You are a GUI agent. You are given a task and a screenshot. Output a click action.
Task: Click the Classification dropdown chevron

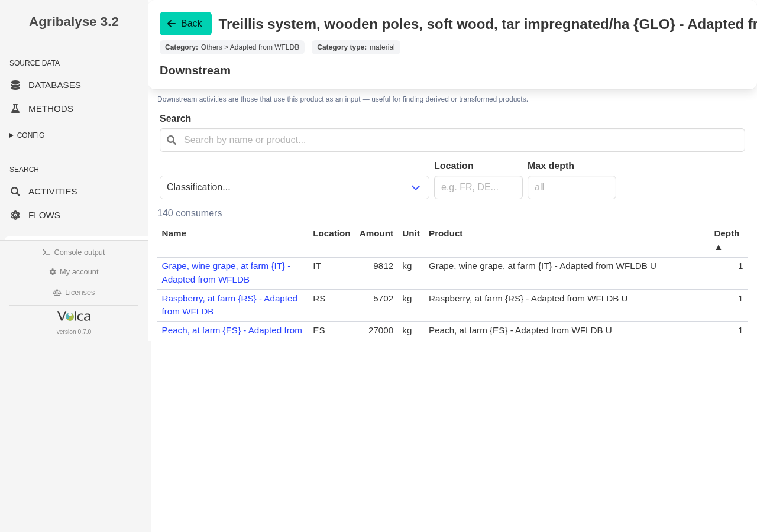(x=416, y=188)
